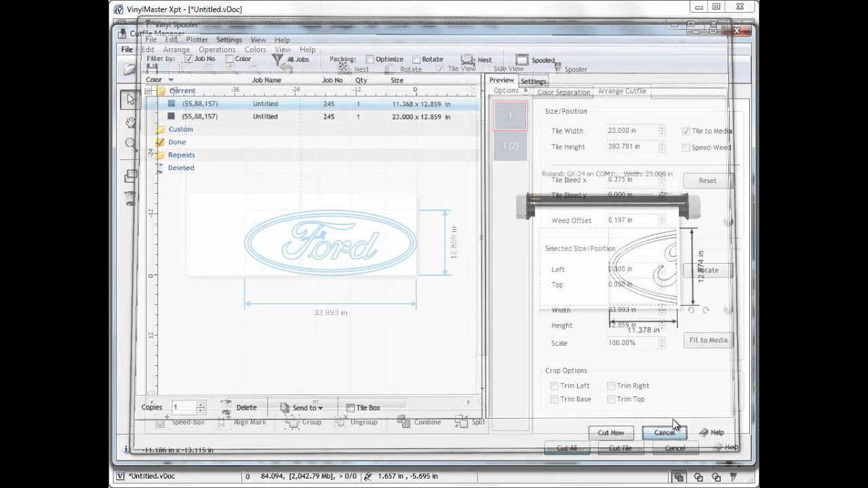Toggle the Tile to Media checkbox
868x488 pixels.
[x=686, y=131]
